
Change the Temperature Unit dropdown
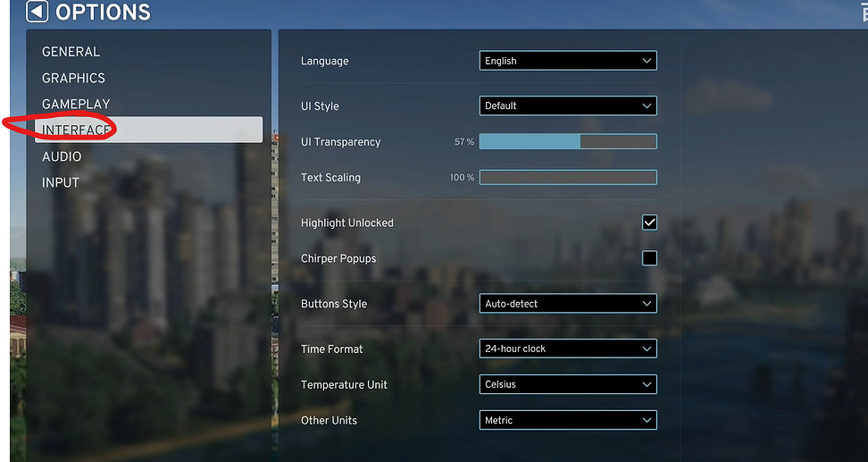(567, 384)
